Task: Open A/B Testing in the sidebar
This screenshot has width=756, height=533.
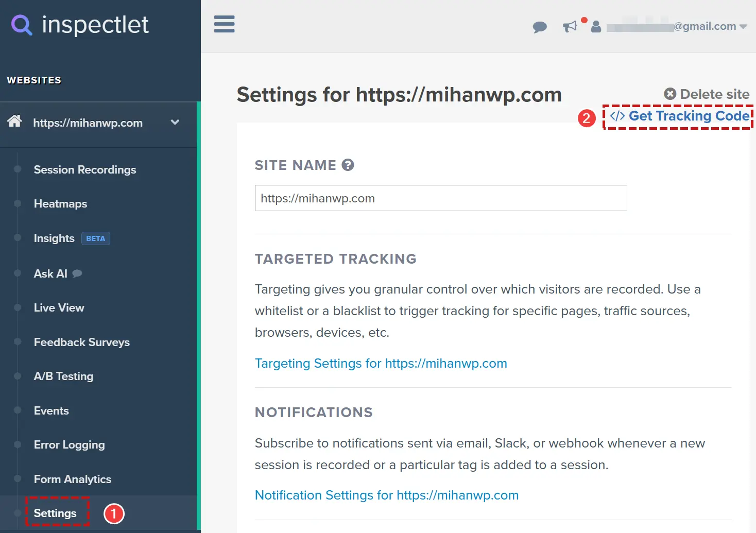Action: coord(64,376)
